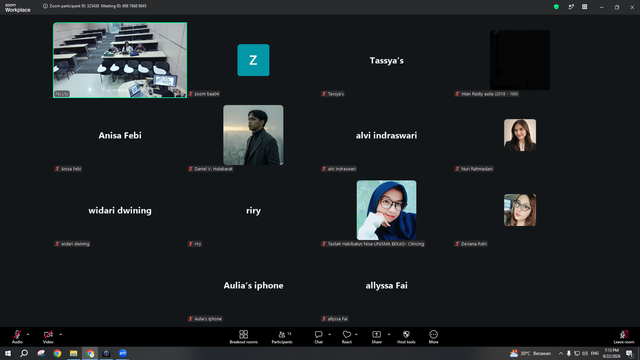Click the green encryption shield icon
This screenshot has height=360, width=640.
point(556,7)
